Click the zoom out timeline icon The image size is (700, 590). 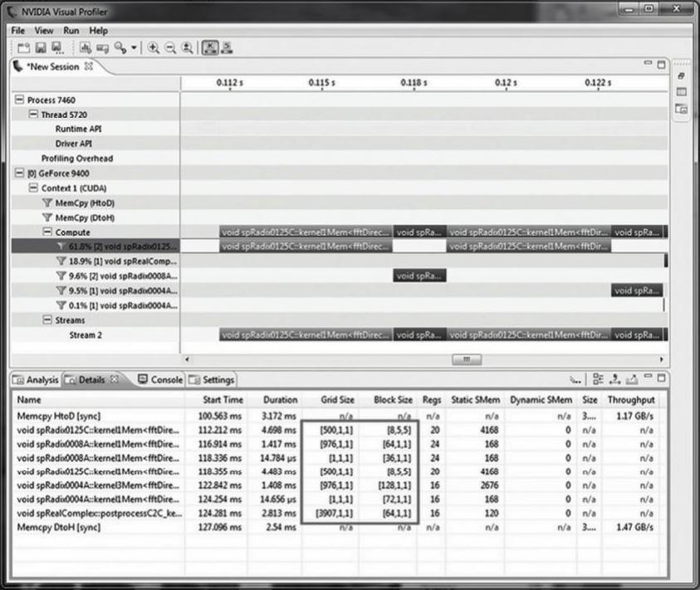(x=170, y=48)
